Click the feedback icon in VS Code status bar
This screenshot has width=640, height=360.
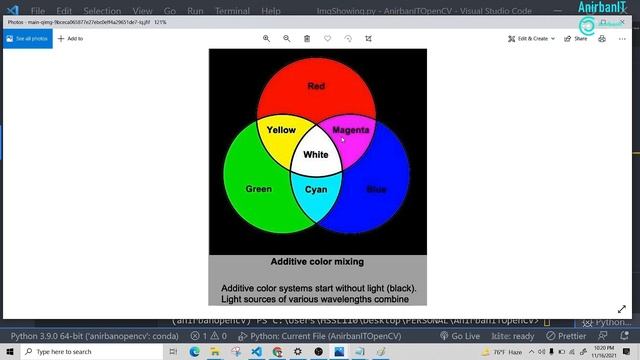(x=602, y=336)
